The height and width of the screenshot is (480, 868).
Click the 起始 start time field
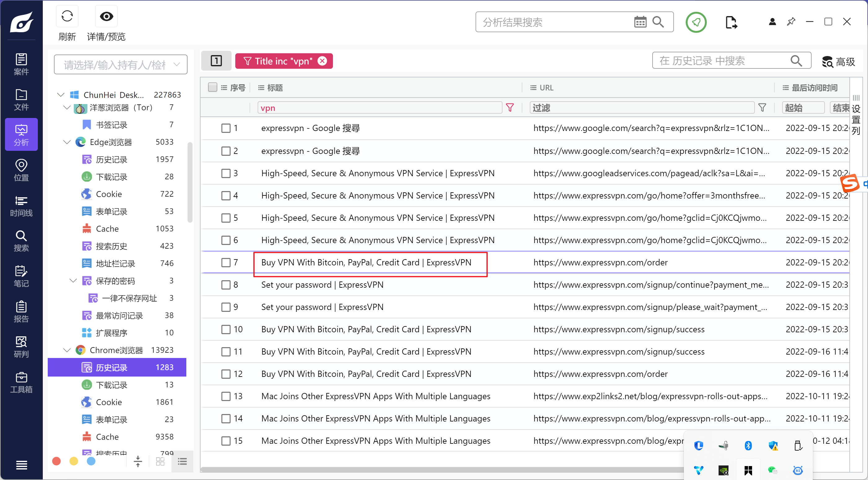point(803,108)
